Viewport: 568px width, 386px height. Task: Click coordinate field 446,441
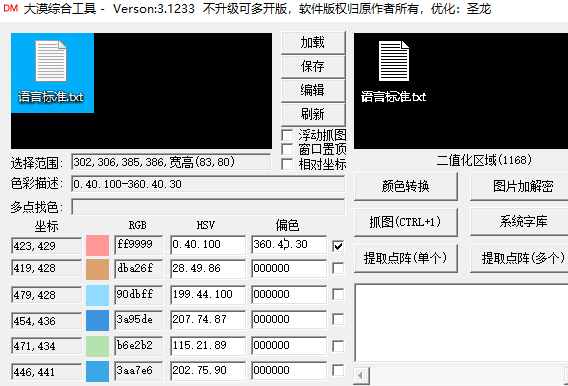tap(46, 372)
